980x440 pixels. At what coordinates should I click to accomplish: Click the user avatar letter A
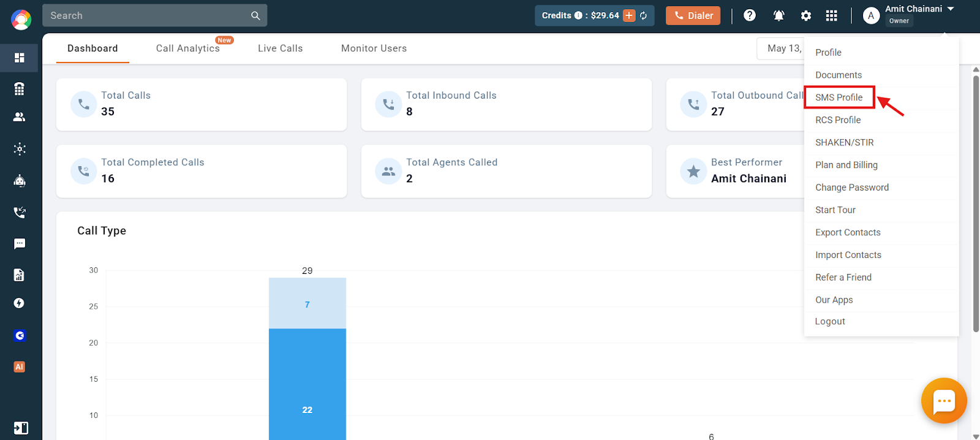(x=871, y=16)
